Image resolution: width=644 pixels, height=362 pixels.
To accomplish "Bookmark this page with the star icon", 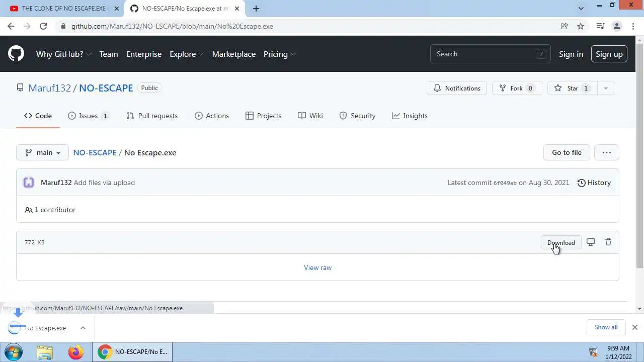I will pyautogui.click(x=581, y=26).
